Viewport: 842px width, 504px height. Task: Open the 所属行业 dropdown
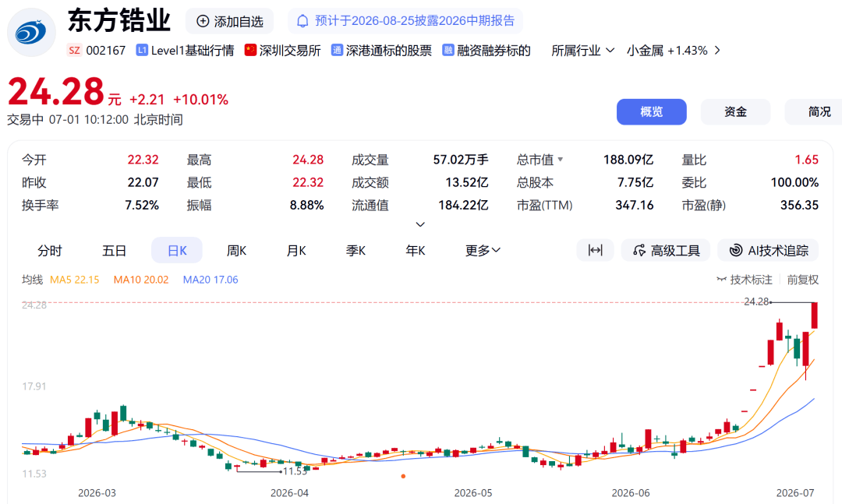pos(582,51)
